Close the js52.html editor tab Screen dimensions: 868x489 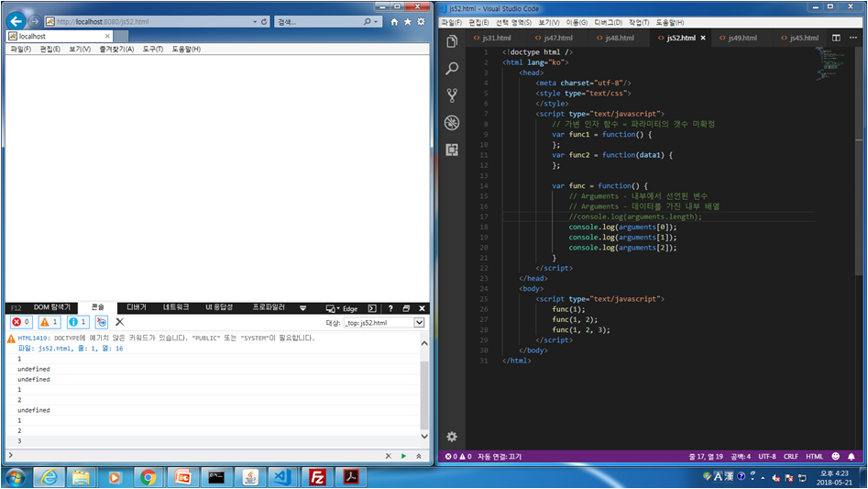[x=703, y=38]
